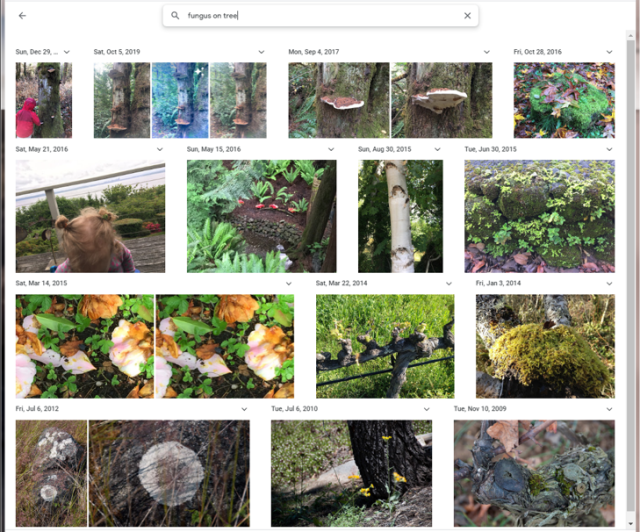Viewport: 640px width, 532px height.
Task: Expand the Sat, Oct 5, 2019 chevron
Action: pos(261,51)
